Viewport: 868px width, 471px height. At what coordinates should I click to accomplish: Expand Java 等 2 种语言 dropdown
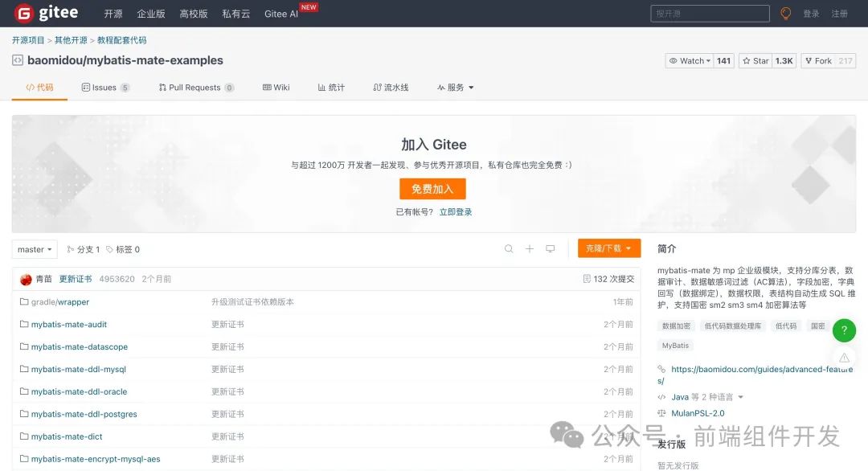click(x=707, y=397)
